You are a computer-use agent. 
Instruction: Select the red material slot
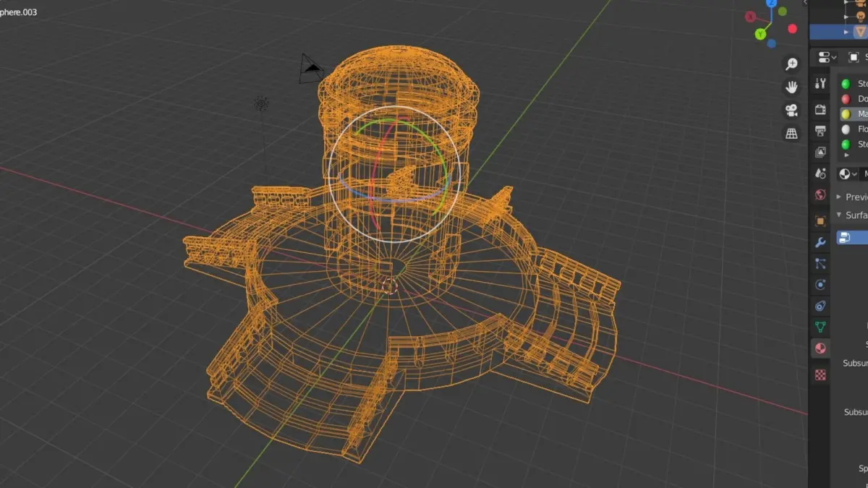point(854,99)
